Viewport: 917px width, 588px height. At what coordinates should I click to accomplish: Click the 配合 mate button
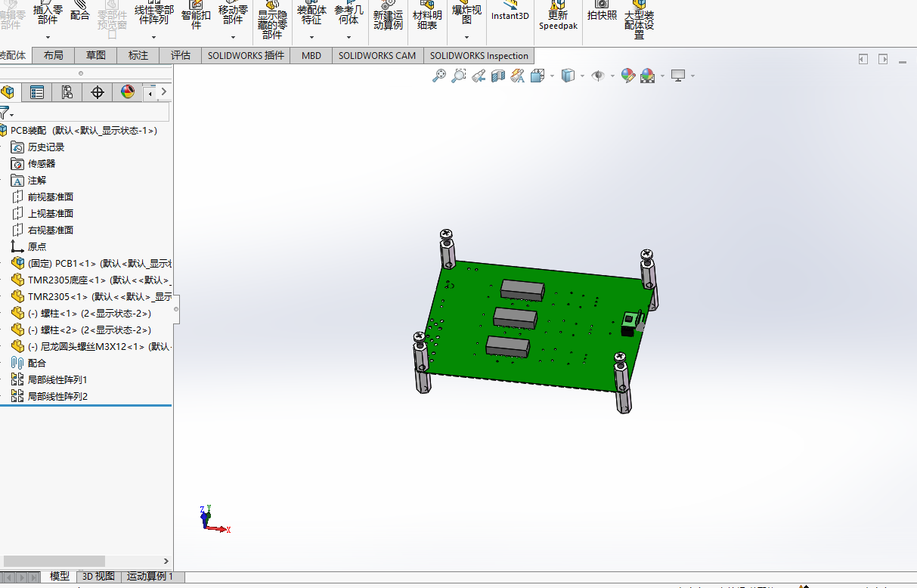point(79,11)
